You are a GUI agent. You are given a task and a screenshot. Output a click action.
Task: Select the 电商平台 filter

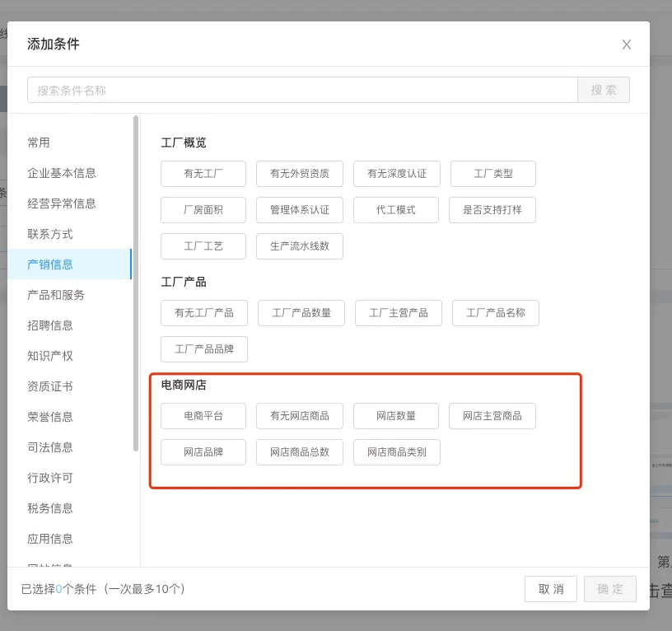click(x=203, y=416)
